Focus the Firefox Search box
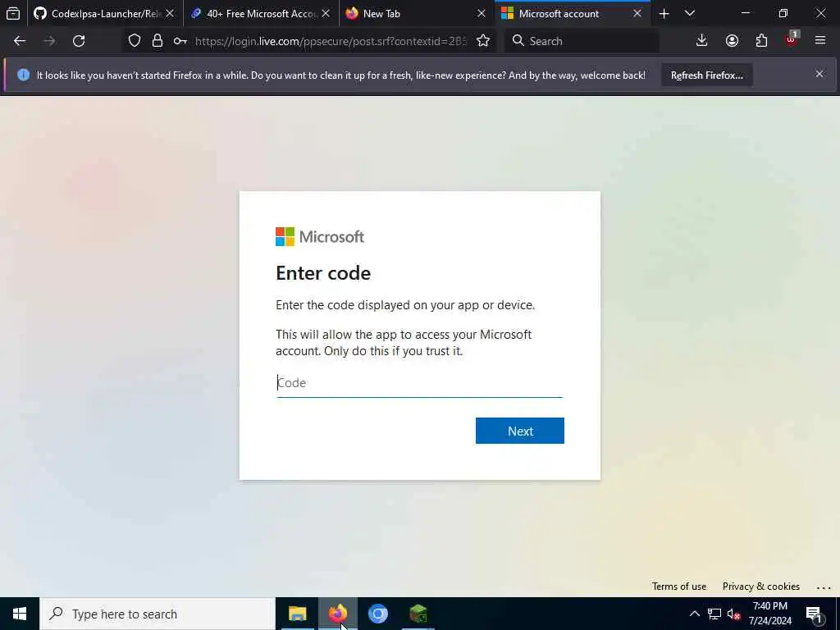840x630 pixels. click(x=582, y=41)
